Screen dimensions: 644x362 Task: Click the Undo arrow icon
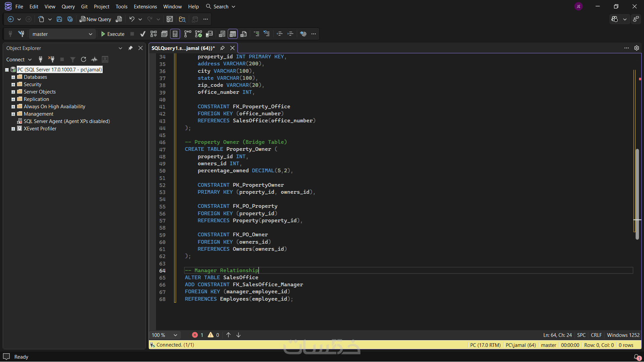coord(132,19)
